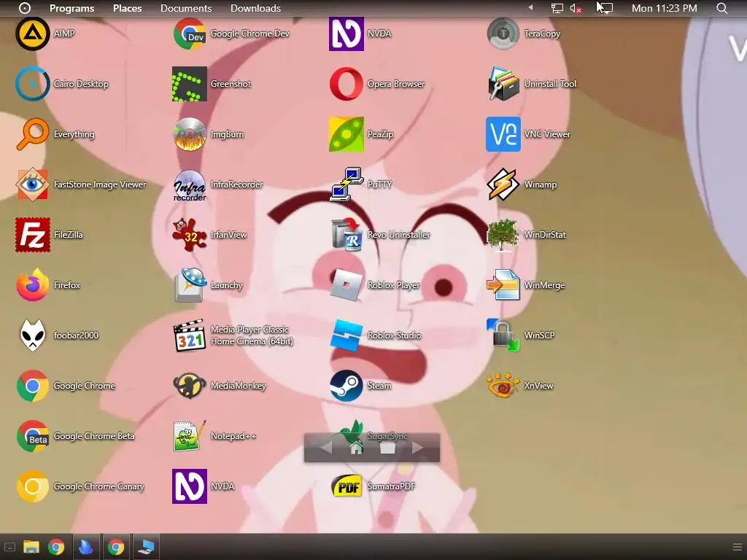Image resolution: width=747 pixels, height=560 pixels.
Task: Open Roblox Studio icon
Action: [x=347, y=335]
